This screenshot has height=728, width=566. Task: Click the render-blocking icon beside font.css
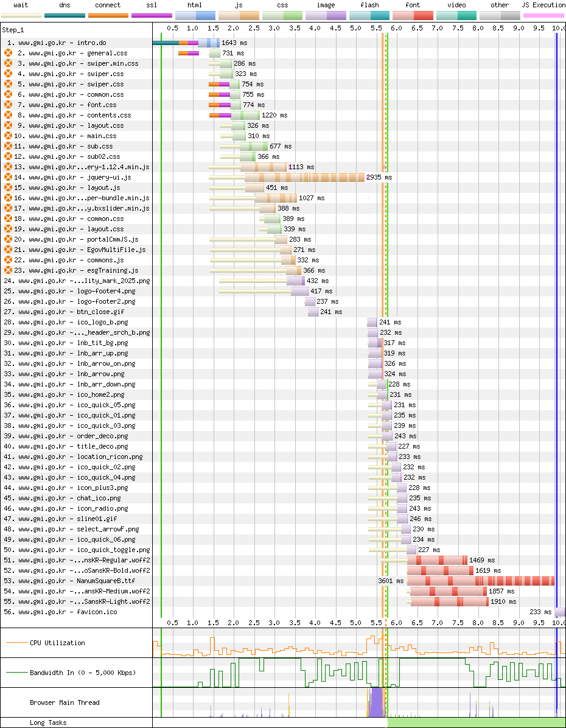click(8, 105)
